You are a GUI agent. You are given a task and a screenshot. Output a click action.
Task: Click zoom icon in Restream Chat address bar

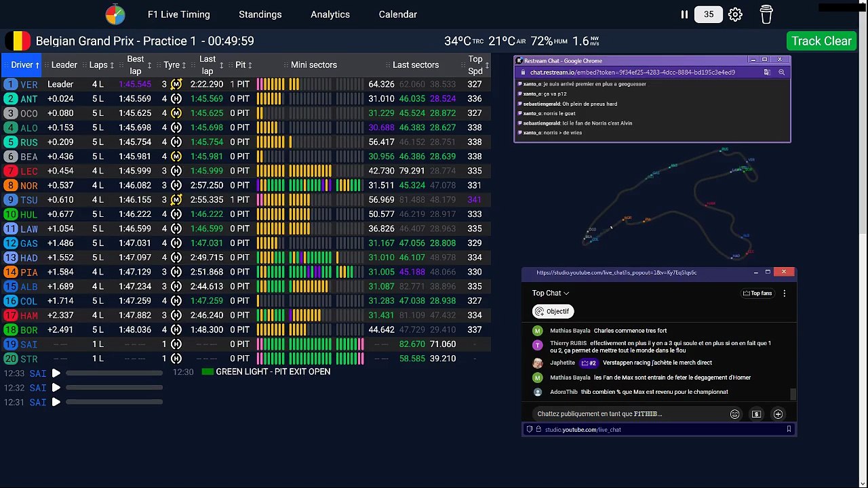click(781, 72)
